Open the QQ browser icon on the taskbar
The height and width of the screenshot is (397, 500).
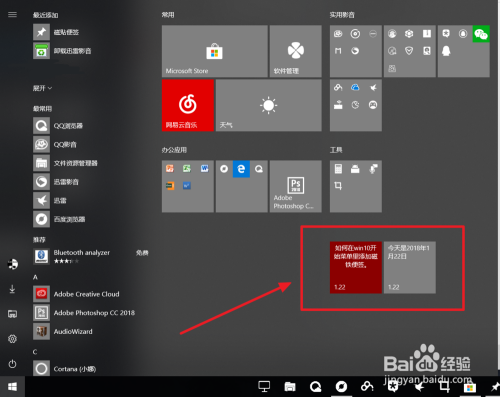[x=315, y=387]
